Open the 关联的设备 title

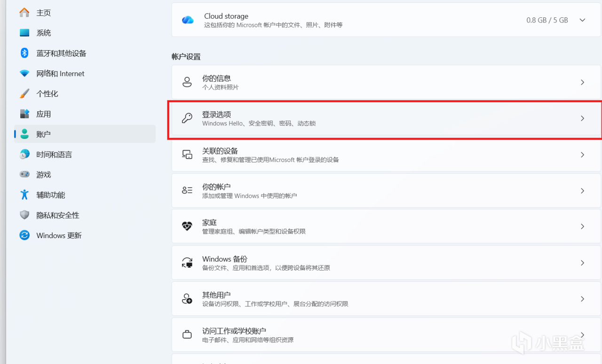(220, 150)
